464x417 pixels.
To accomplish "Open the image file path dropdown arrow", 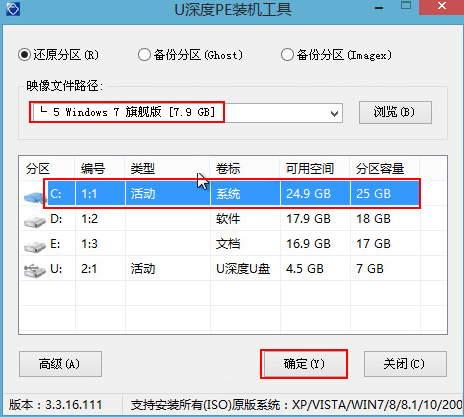I will (x=334, y=113).
